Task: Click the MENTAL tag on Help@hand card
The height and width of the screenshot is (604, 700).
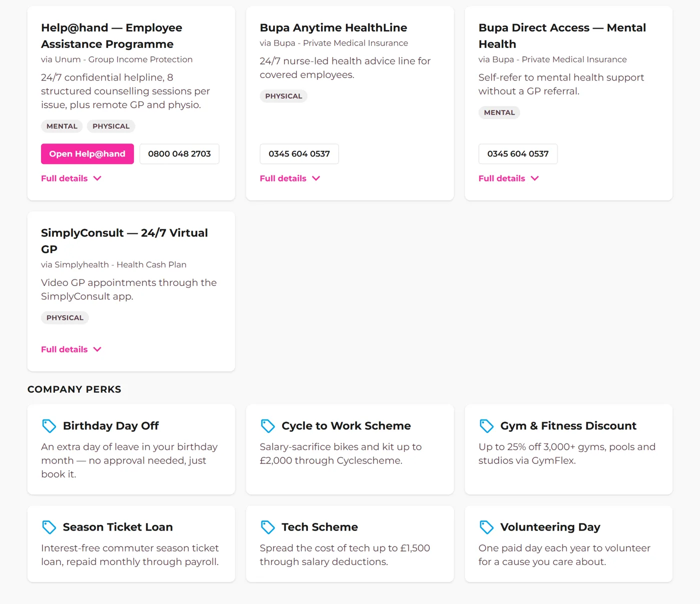Action: tap(62, 126)
